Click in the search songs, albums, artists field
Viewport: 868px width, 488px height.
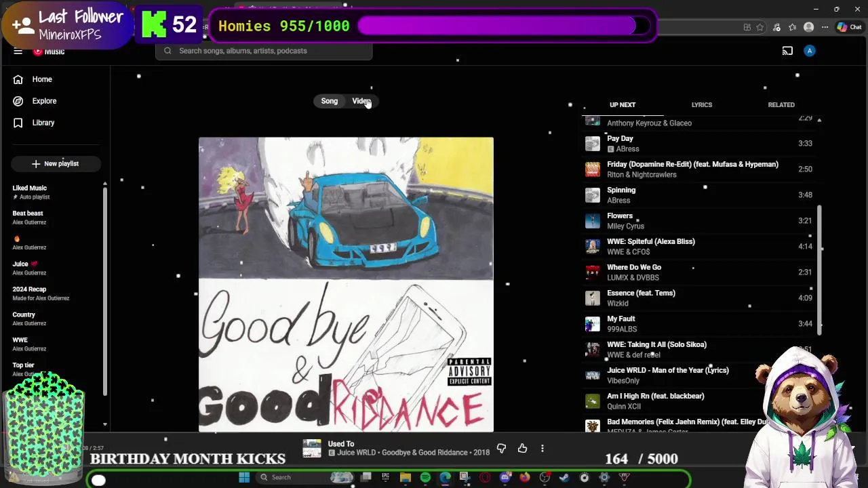point(264,51)
